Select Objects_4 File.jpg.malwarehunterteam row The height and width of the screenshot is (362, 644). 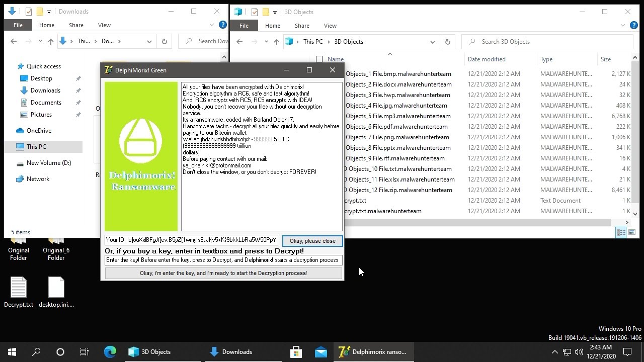[396, 106]
